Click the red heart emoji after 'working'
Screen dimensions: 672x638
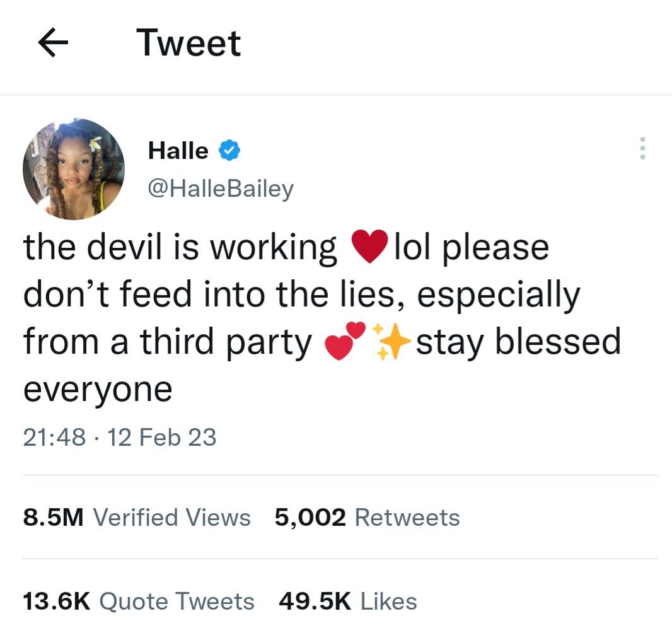pyautogui.click(x=367, y=247)
